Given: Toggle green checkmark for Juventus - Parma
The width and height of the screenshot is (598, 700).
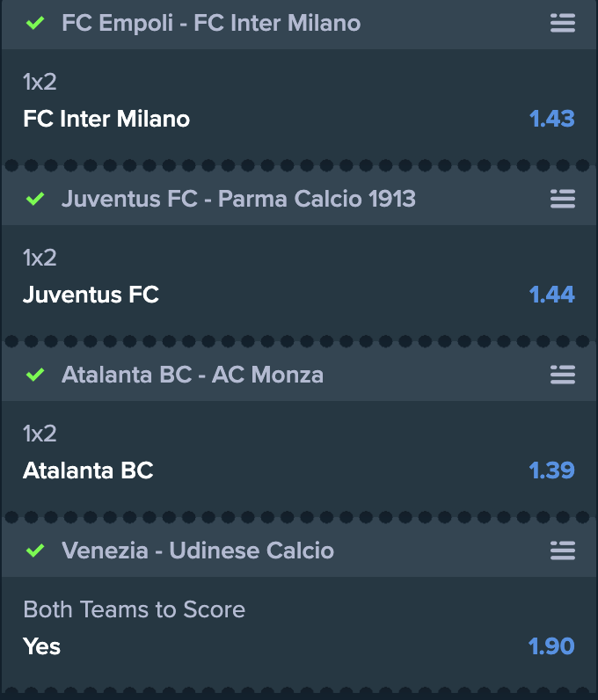Looking at the screenshot, I should pyautogui.click(x=35, y=199).
